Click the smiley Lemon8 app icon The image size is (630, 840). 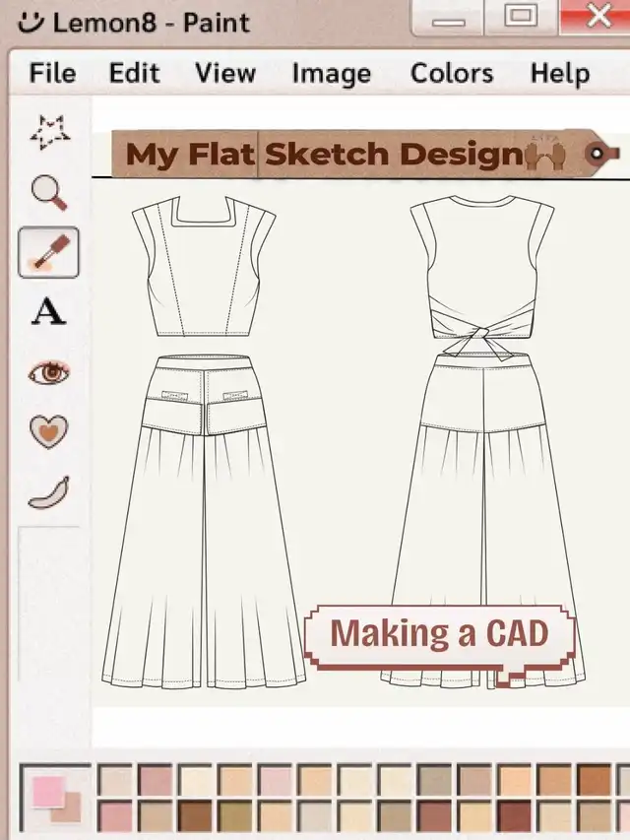point(31,23)
